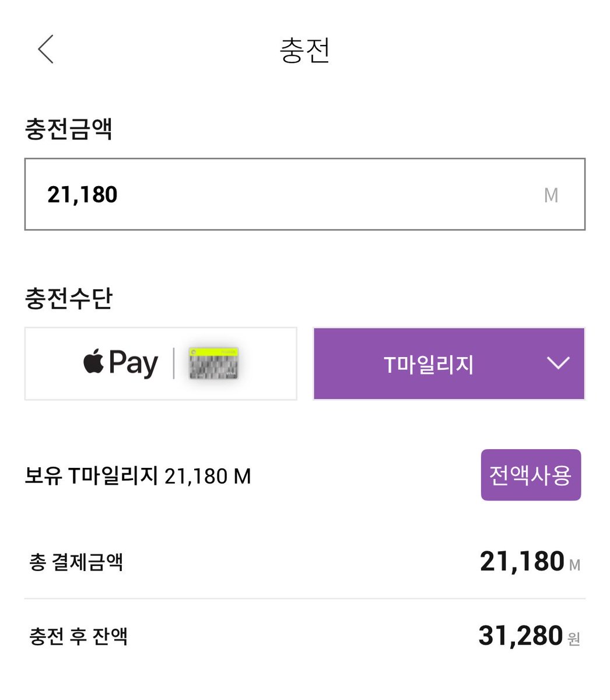The width and height of the screenshot is (610, 700).
Task: Tap the 보유 T마일리지 21,180 M text
Action: point(138,477)
